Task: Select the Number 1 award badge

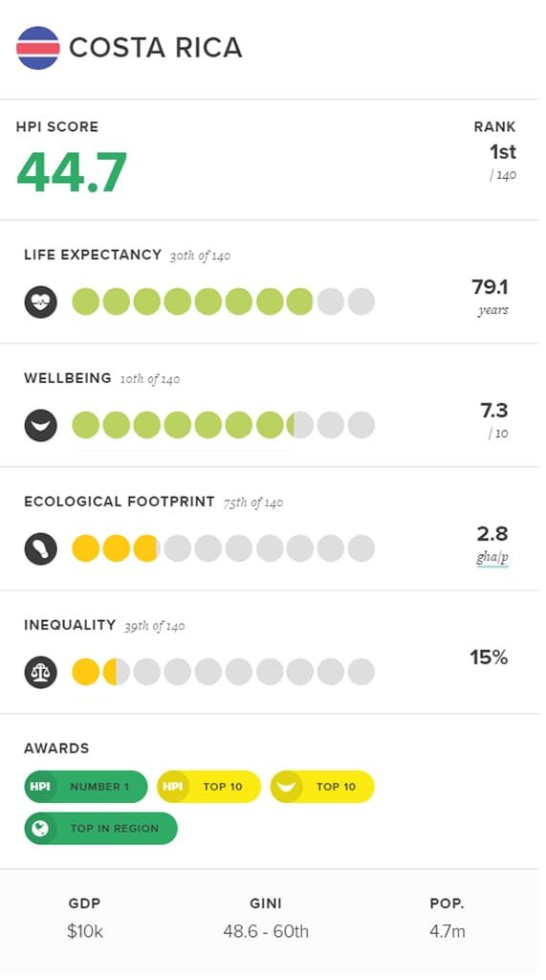Action: 86,787
